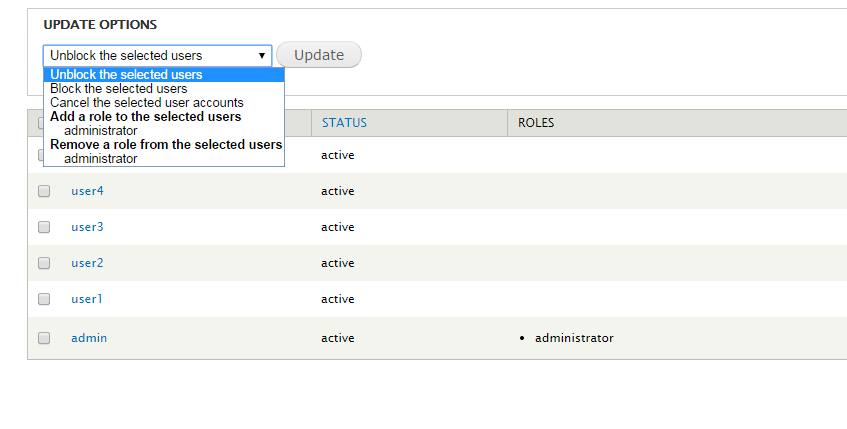Open the user4 profile link
This screenshot has height=429, width=847.
coord(87,191)
